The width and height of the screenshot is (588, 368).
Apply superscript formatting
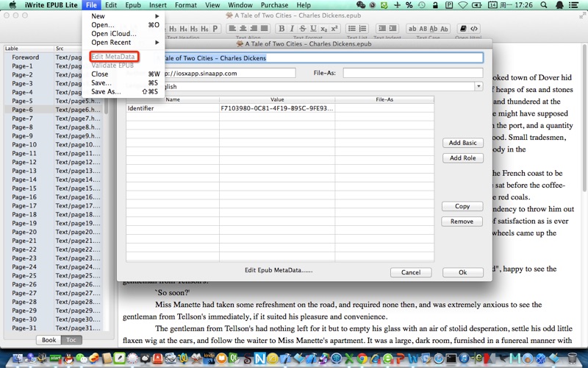334,29
